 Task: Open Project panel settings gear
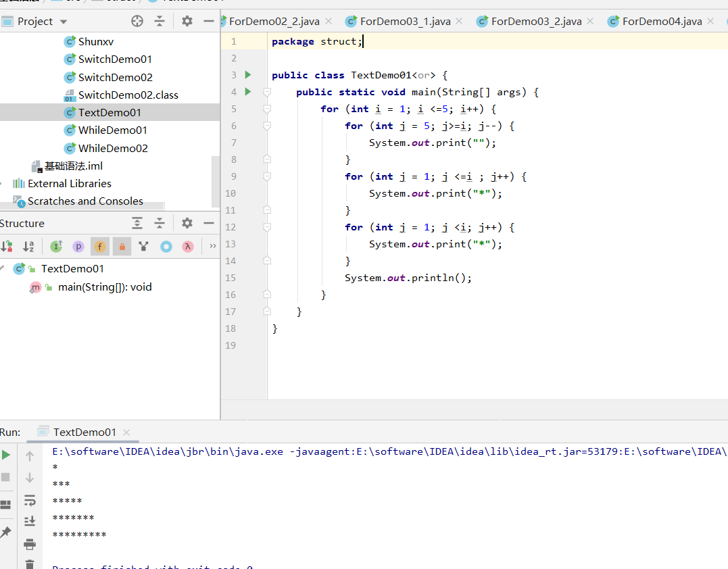point(187,21)
